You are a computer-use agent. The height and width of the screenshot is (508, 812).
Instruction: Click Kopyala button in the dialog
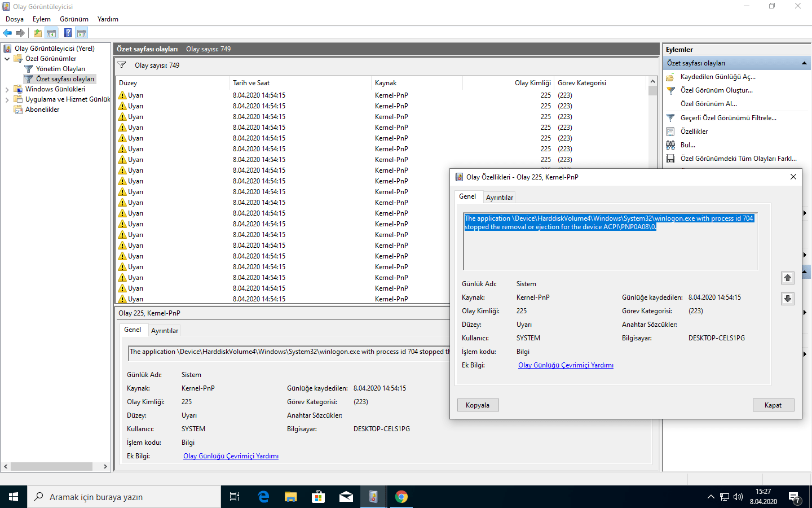pos(478,405)
